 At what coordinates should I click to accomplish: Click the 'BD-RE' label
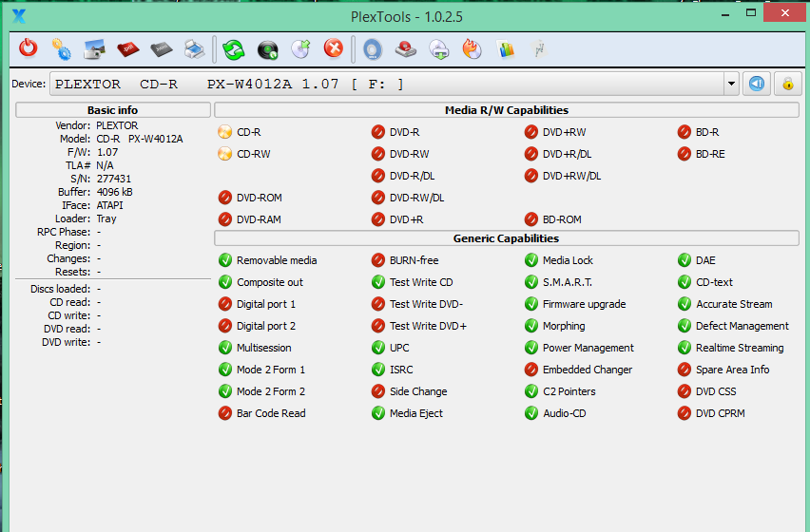710,154
